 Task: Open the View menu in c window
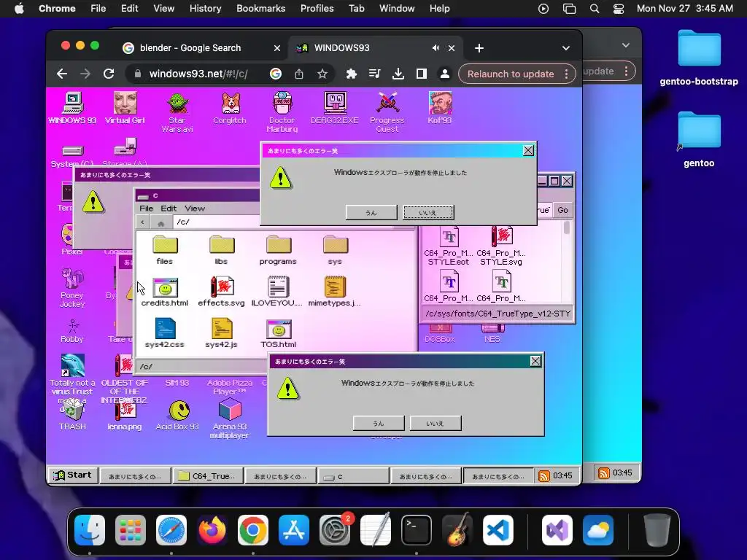[x=195, y=208]
